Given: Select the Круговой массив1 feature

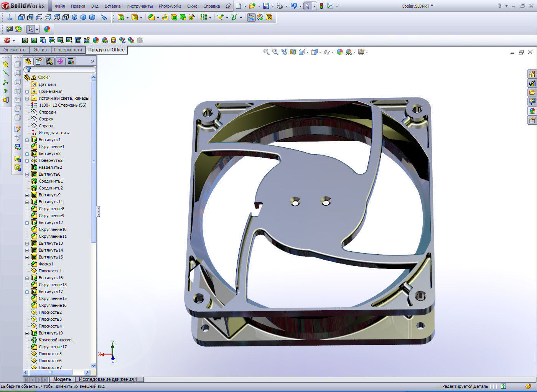Looking at the screenshot, I should click(x=56, y=340).
